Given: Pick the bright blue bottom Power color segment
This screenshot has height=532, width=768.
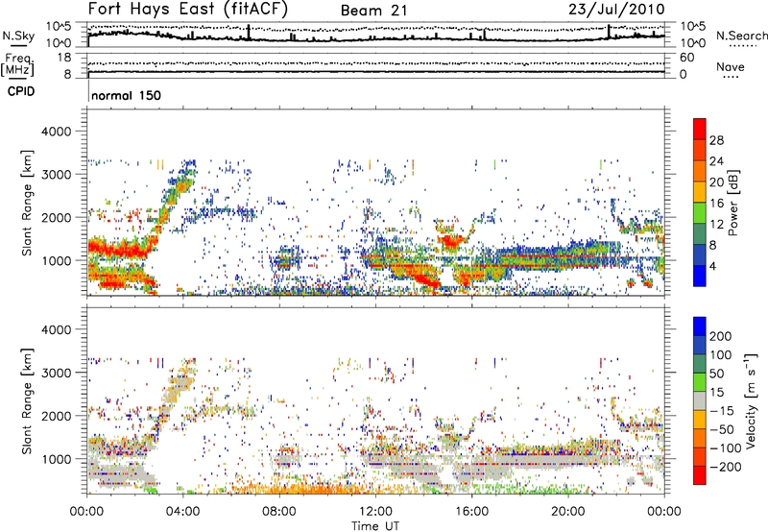Looking at the screenshot, I should (x=700, y=276).
